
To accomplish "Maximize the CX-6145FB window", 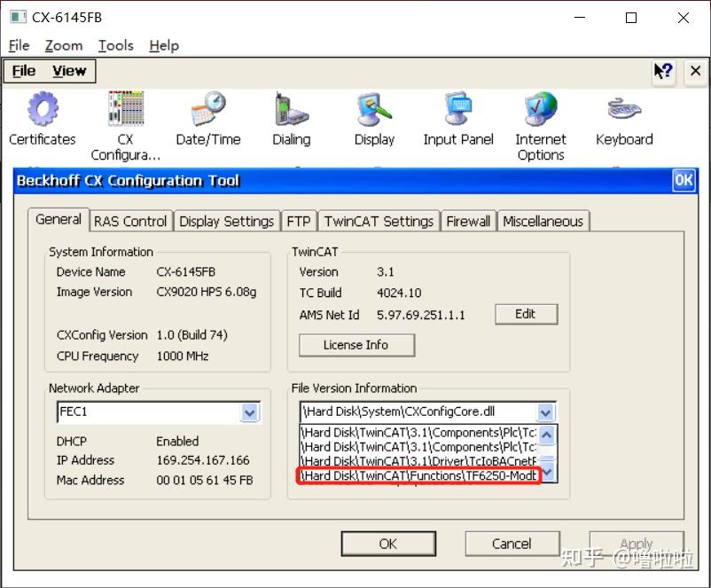I will pyautogui.click(x=630, y=17).
